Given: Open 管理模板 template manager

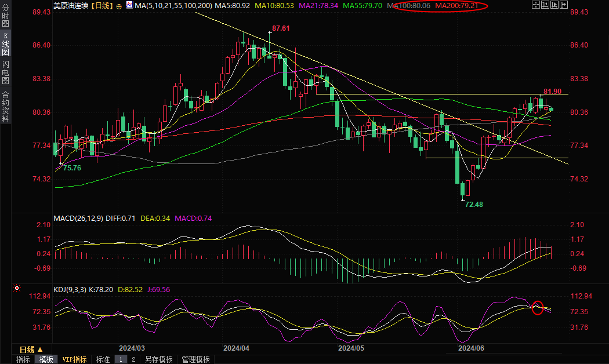Looking at the screenshot, I should (195, 359).
